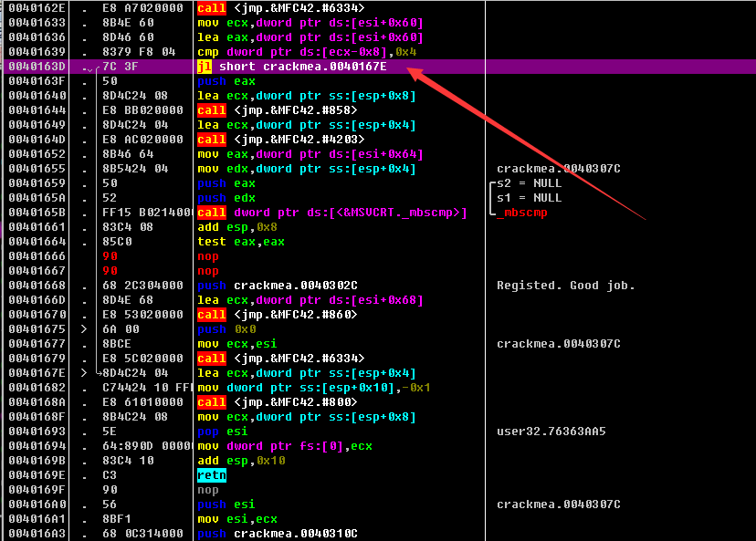Image resolution: width=756 pixels, height=541 pixels.
Task: Click the jump marker beside address 00401675
Action: coord(84,329)
